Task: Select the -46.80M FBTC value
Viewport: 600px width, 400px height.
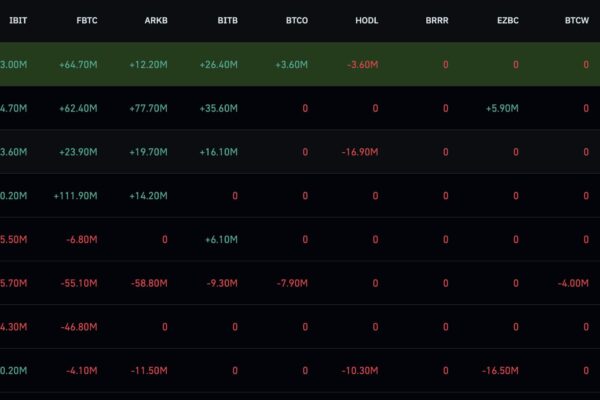Action: tap(79, 327)
